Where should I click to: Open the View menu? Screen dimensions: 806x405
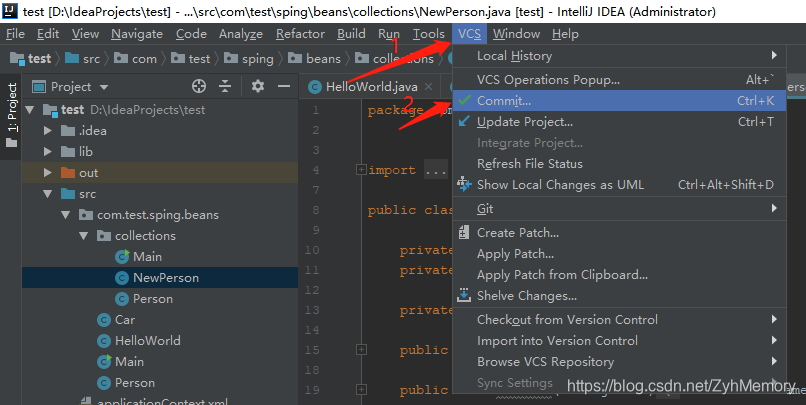85,34
